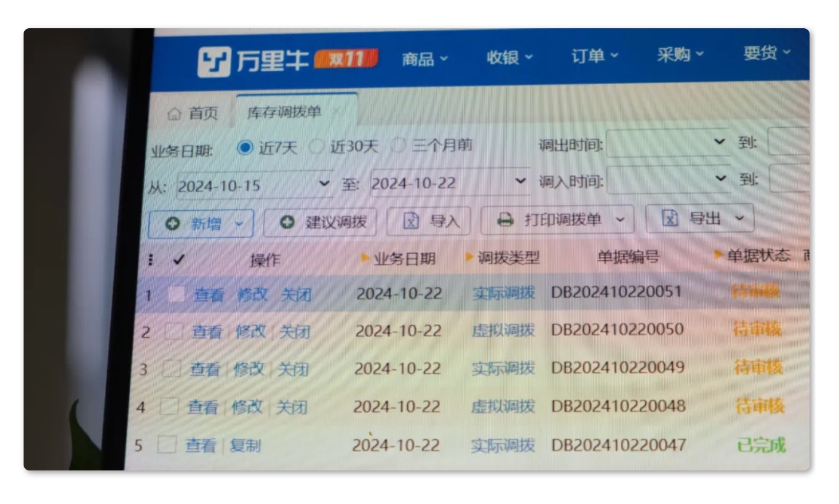Image resolution: width=839 pixels, height=504 pixels.
Task: Click the printer icon for 打印调拨单
Action: pyautogui.click(x=505, y=220)
